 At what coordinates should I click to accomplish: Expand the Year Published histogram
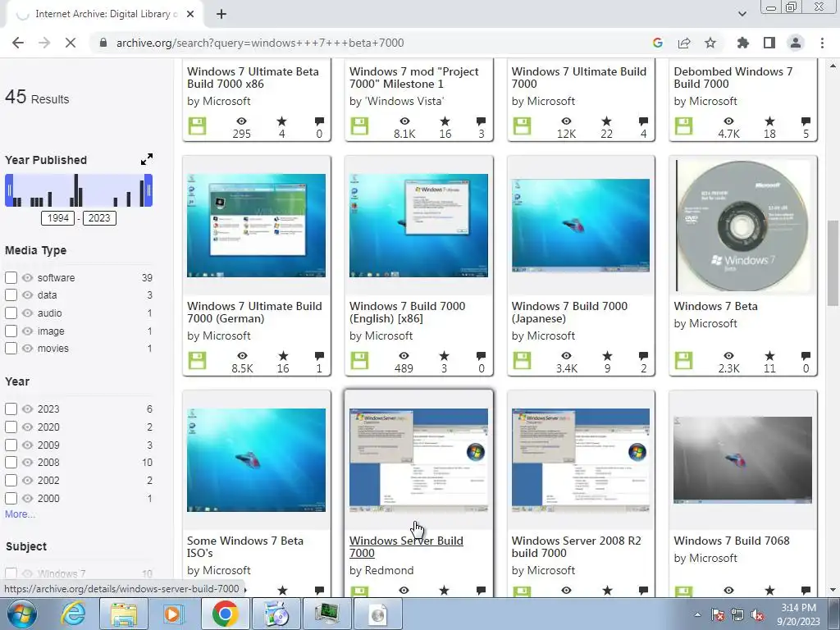pos(147,159)
